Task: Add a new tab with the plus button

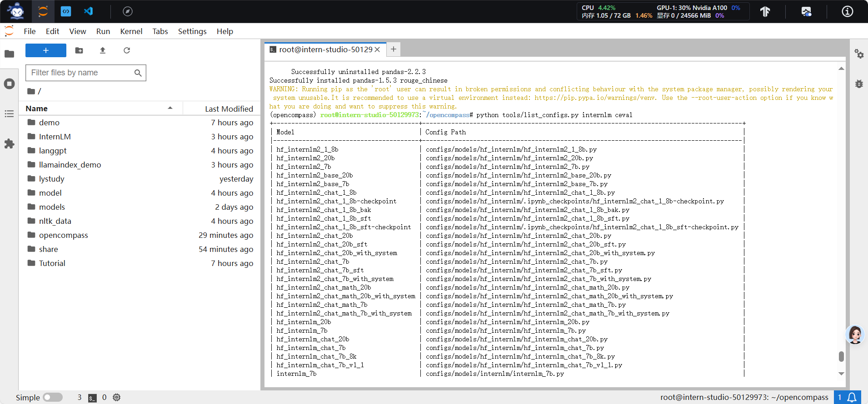Action: 394,49
